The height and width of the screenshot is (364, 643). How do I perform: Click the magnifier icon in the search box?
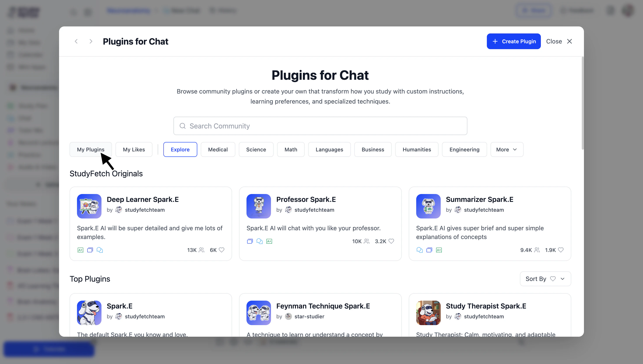point(183,126)
